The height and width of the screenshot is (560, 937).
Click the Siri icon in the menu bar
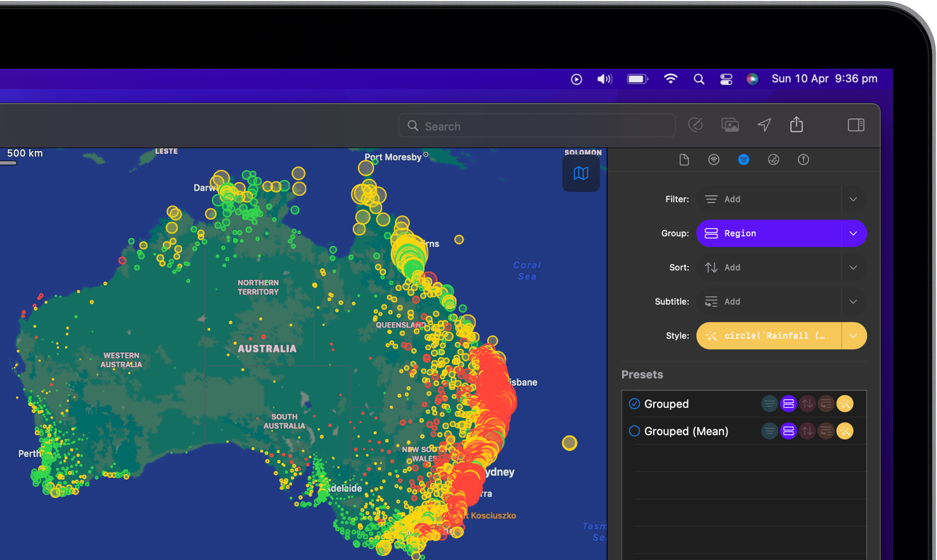click(x=752, y=79)
